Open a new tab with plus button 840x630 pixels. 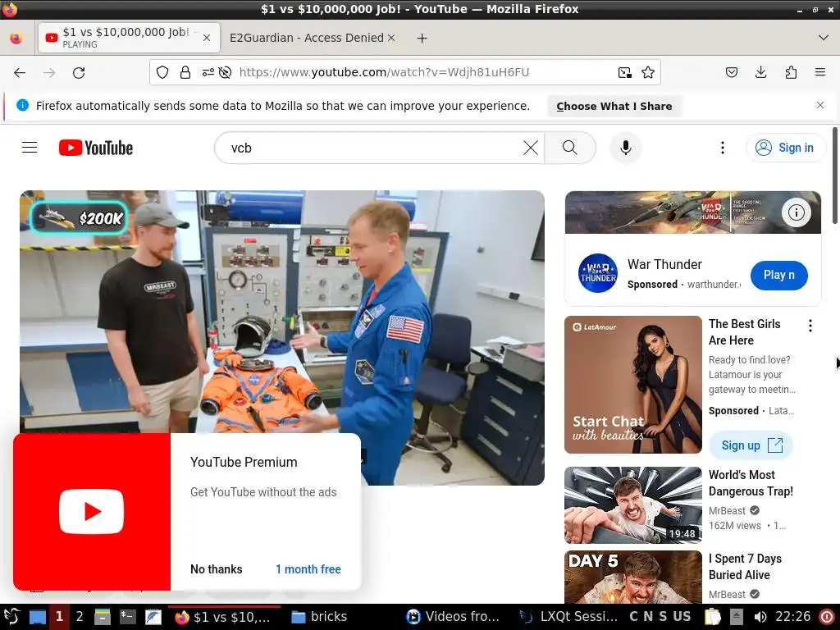coord(422,38)
